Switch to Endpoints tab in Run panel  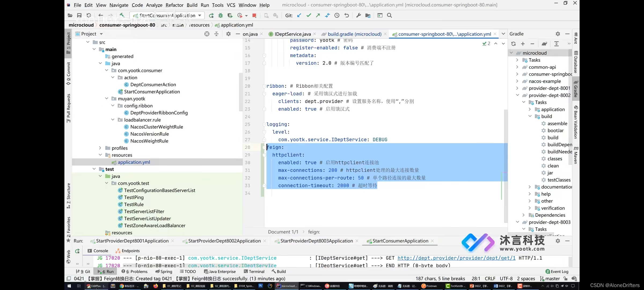coord(128,251)
